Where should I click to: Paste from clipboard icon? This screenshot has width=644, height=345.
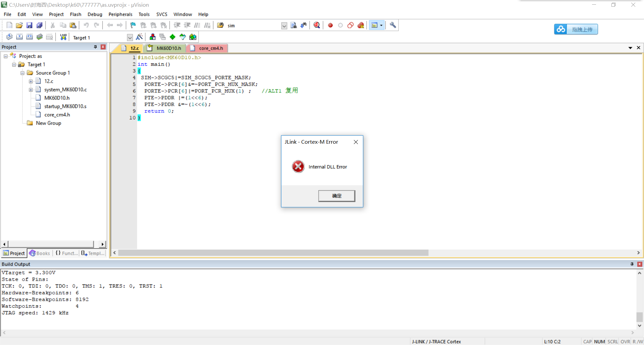point(73,25)
